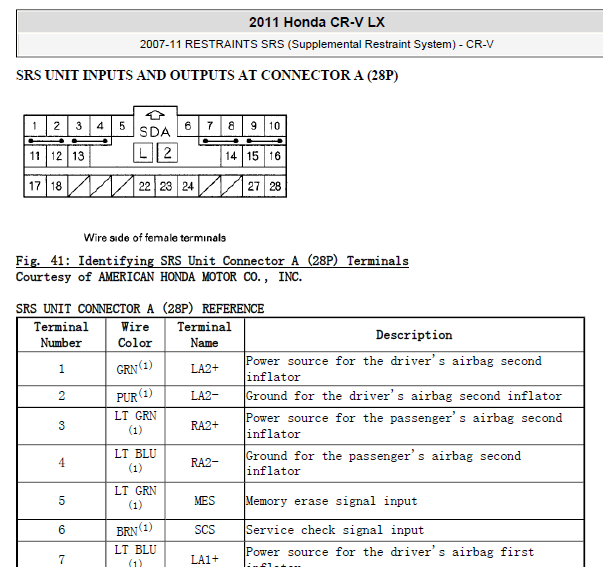Screen dimensions: 603x567
Task: Click terminal number 6 table cell
Action: coord(62,530)
